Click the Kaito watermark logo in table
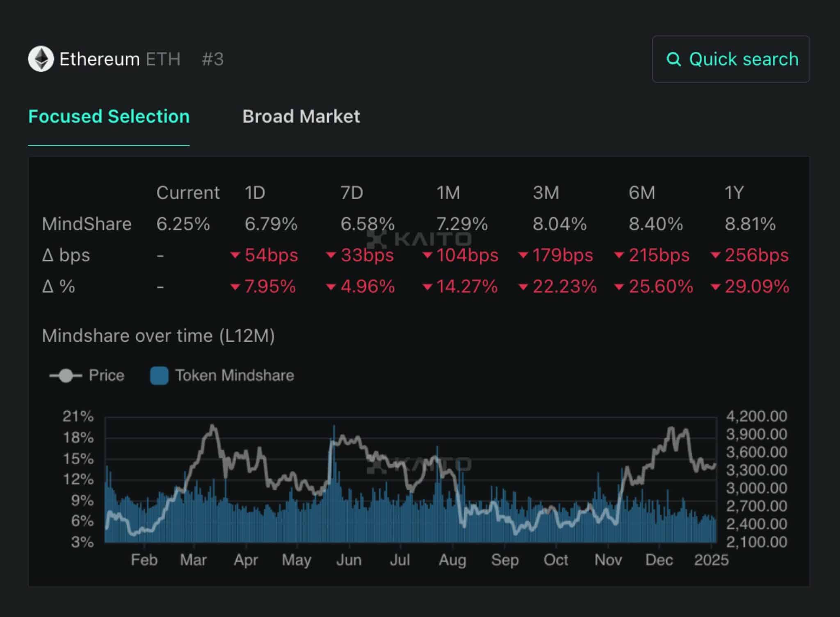 click(x=419, y=239)
